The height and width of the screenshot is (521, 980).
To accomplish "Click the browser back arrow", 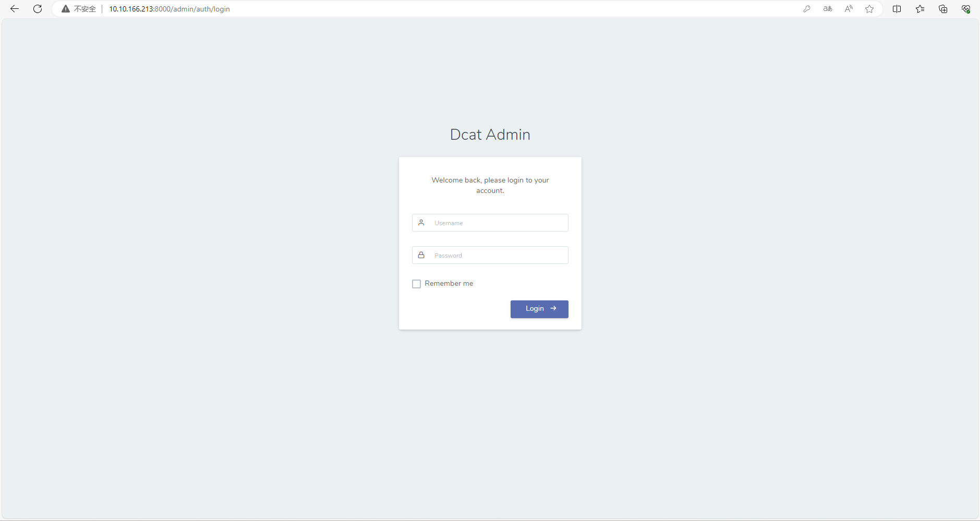I will pos(15,9).
